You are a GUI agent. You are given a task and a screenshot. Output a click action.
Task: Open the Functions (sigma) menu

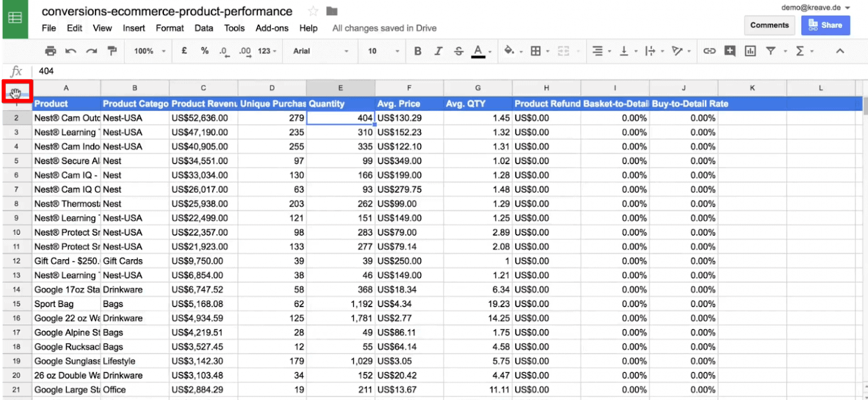coord(802,51)
